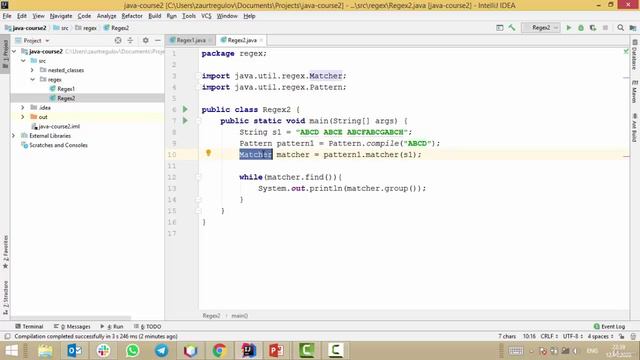Expand the .idea folder
The image size is (640, 360).
tap(23, 107)
